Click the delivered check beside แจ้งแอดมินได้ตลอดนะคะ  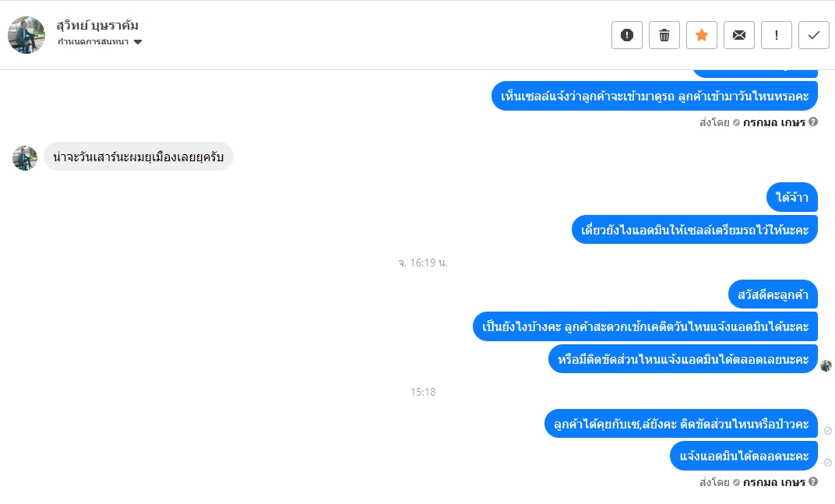(827, 463)
